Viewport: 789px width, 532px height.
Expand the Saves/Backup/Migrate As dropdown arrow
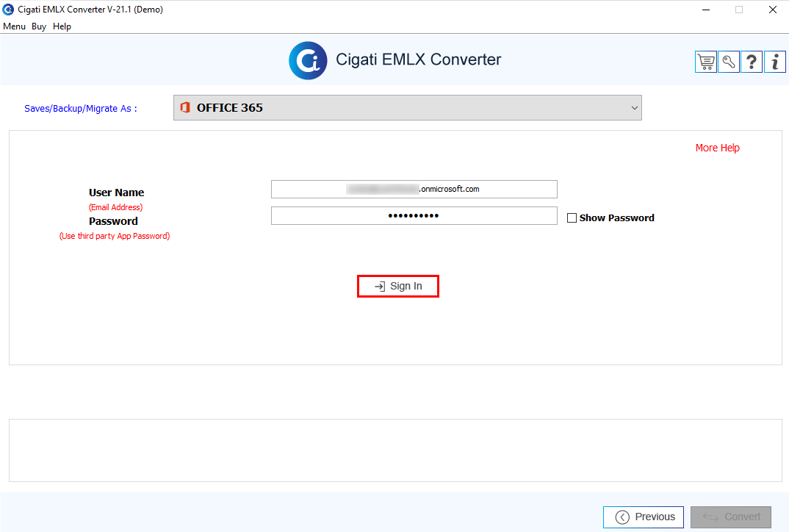pyautogui.click(x=634, y=108)
